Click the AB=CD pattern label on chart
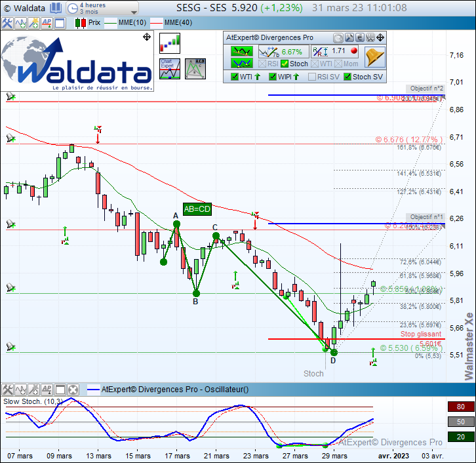The image size is (476, 463). click(197, 209)
